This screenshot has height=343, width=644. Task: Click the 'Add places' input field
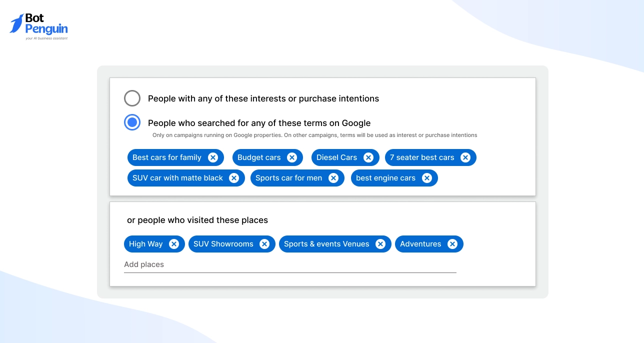[x=290, y=264]
